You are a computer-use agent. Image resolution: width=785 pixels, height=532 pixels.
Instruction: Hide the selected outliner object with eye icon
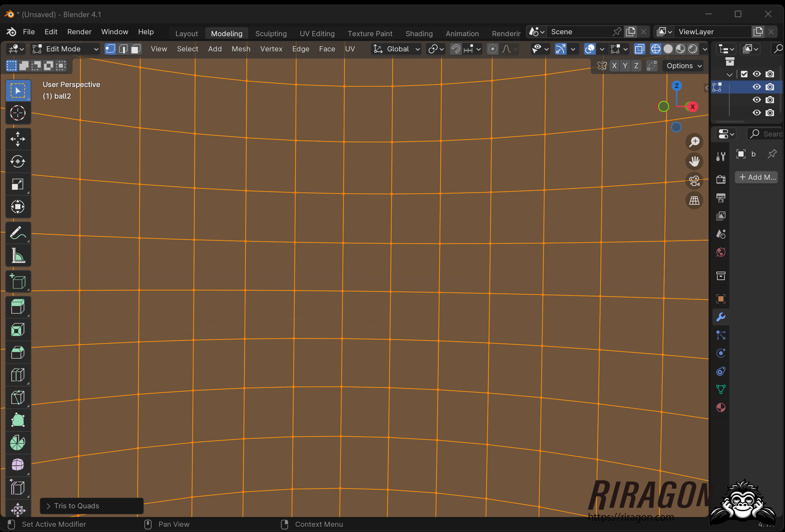756,87
